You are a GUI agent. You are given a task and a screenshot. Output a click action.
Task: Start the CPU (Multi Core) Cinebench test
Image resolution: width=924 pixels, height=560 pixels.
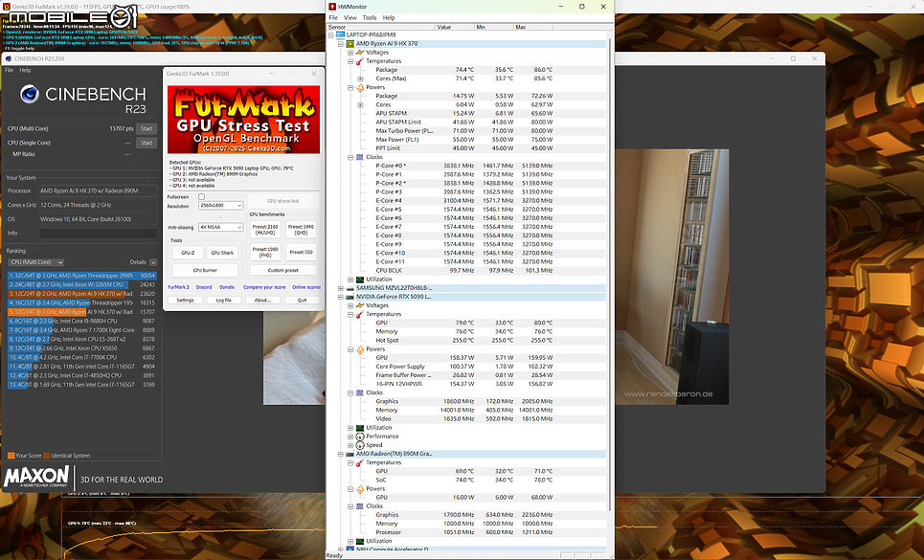[146, 128]
